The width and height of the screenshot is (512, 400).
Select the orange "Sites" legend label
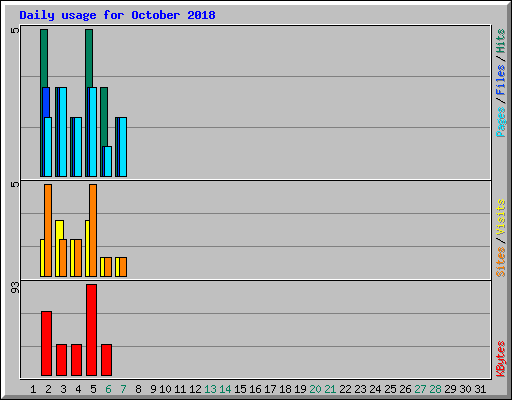tap(501, 262)
